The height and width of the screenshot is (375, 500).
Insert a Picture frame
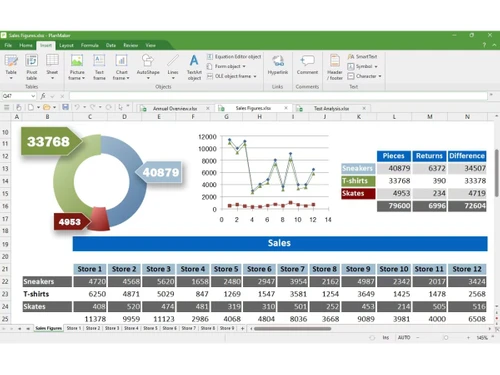pos(77,68)
